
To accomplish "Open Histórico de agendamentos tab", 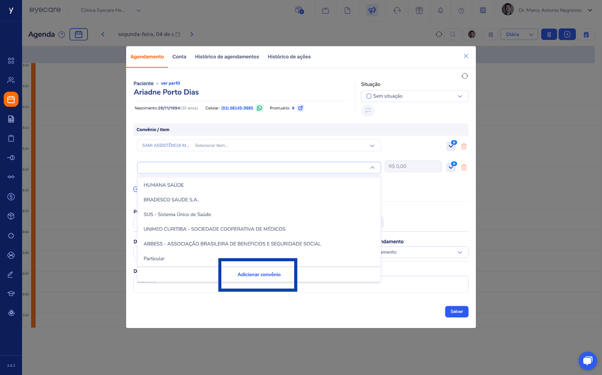I will click(227, 57).
